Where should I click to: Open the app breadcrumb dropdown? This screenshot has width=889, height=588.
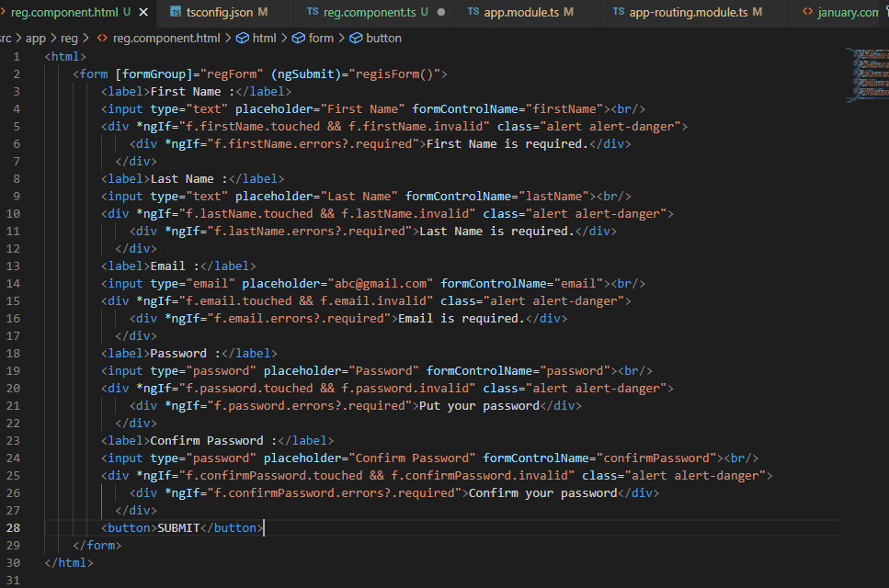click(35, 39)
